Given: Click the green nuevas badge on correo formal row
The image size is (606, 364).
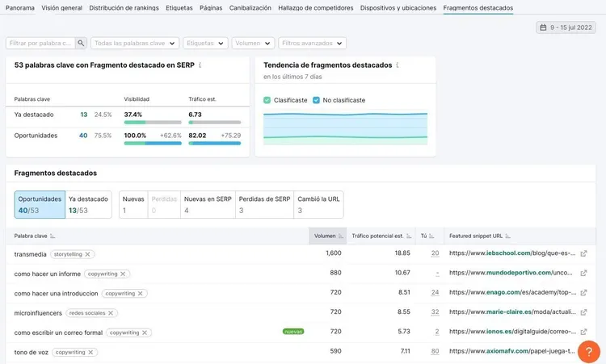Looking at the screenshot, I should point(293,332).
